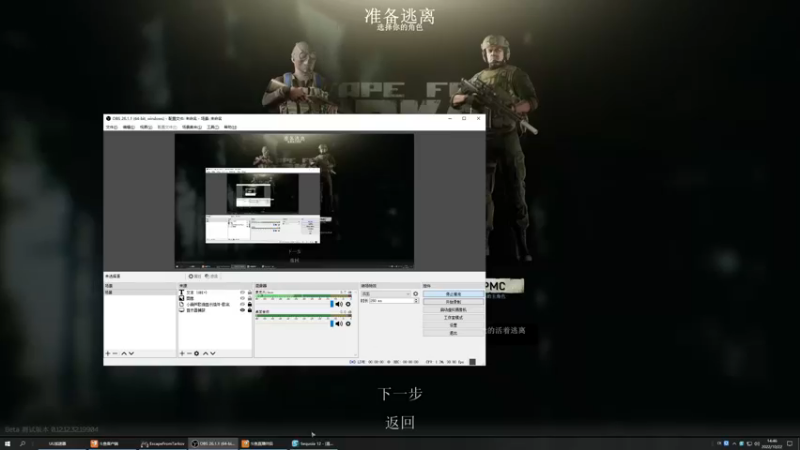Select the text (GDI+) source T icon
This screenshot has width=800, height=450.
[181, 292]
